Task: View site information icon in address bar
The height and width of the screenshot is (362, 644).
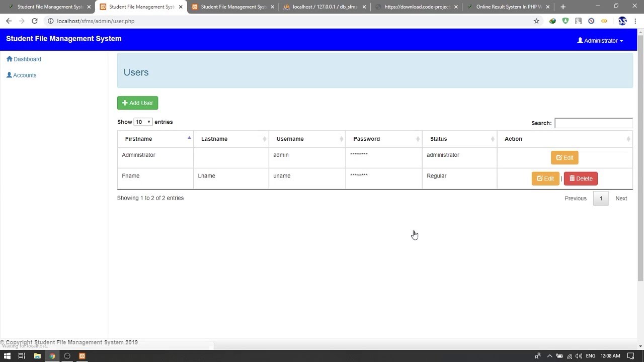Action: pos(50,21)
